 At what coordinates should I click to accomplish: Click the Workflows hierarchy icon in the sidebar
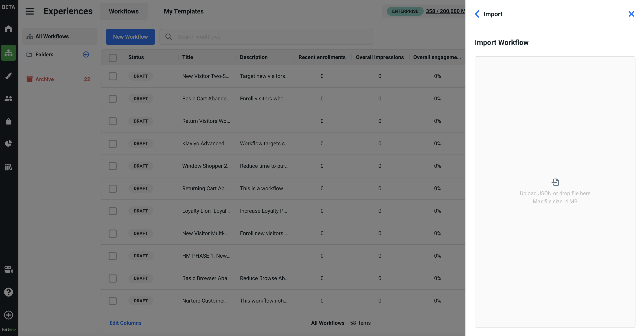coord(9,53)
